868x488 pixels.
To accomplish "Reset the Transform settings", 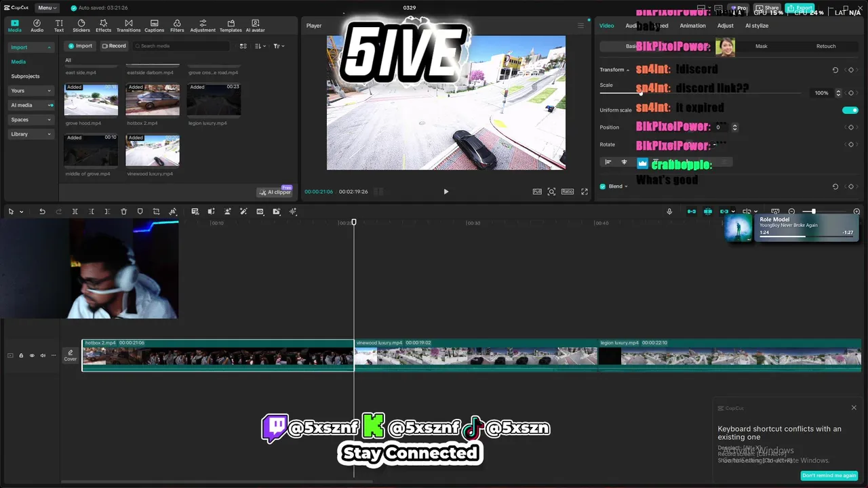I will coord(835,70).
